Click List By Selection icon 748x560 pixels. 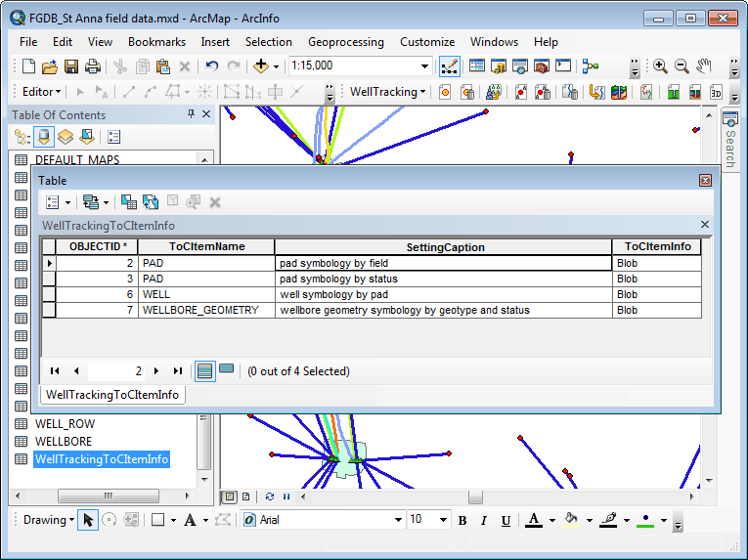pos(87,137)
